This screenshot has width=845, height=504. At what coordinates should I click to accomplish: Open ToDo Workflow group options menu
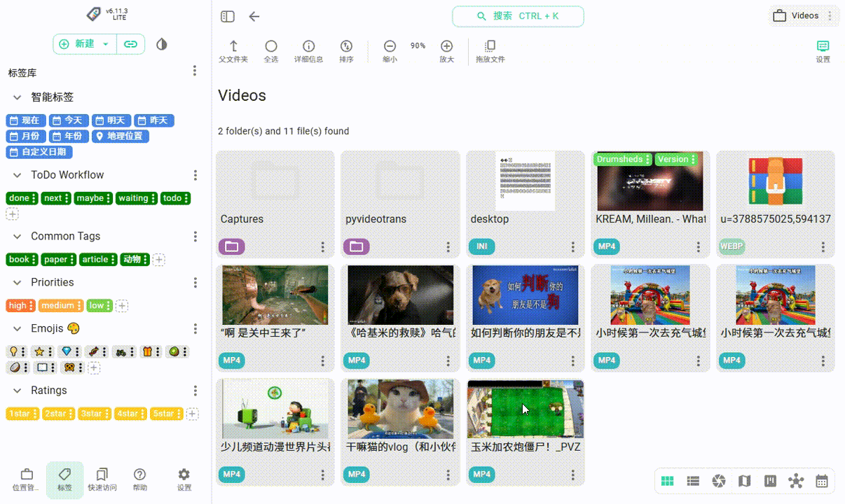[x=195, y=175]
